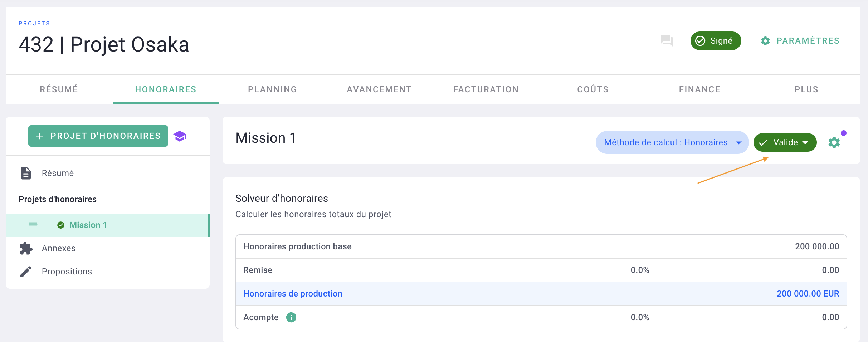Click the Acompte row label
The height and width of the screenshot is (342, 868).
261,317
